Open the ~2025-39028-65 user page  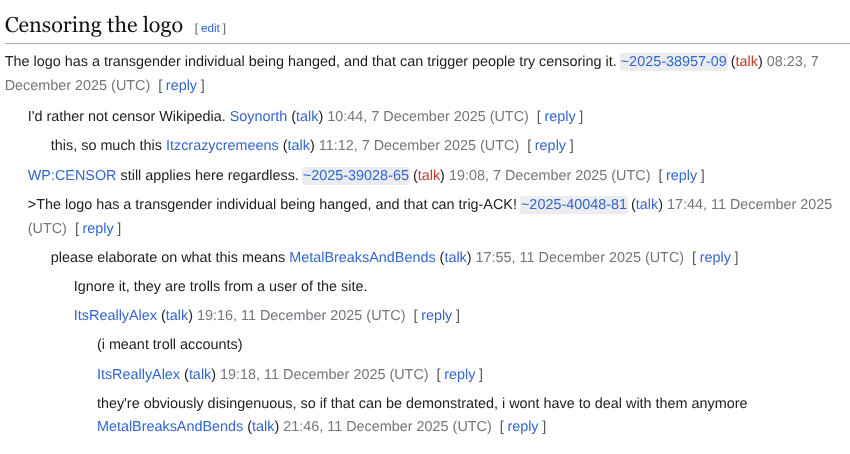356,175
